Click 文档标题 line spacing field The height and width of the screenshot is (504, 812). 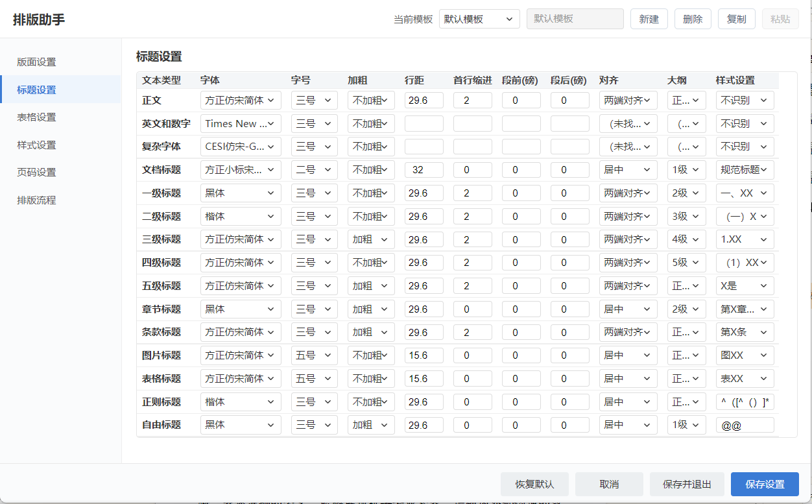coord(424,170)
